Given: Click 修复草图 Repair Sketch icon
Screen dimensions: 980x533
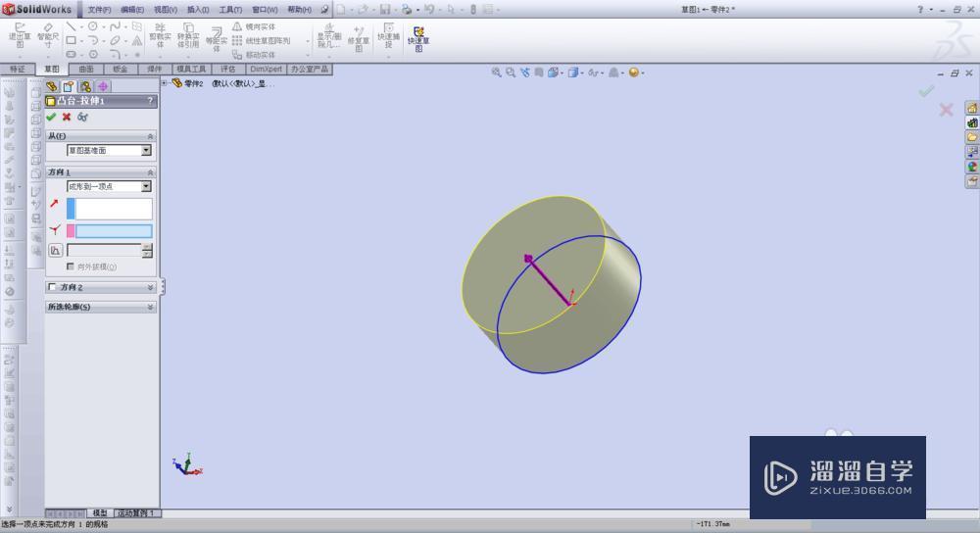Looking at the screenshot, I should coord(359,38).
